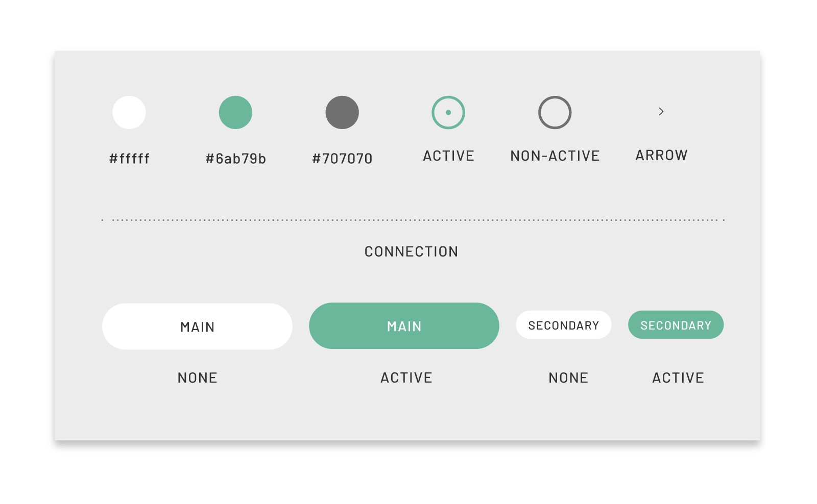Click the NON-ACTIVE label text
The width and height of the screenshot is (817, 504).
point(555,156)
